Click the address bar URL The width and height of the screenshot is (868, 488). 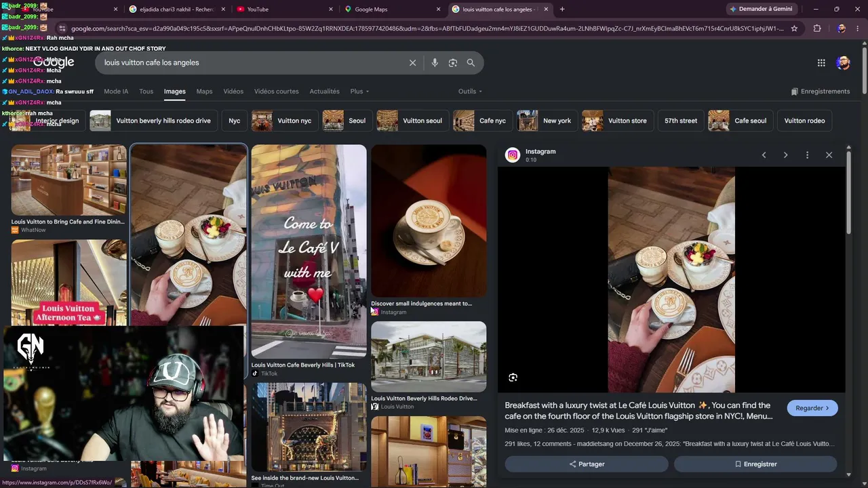point(427,28)
